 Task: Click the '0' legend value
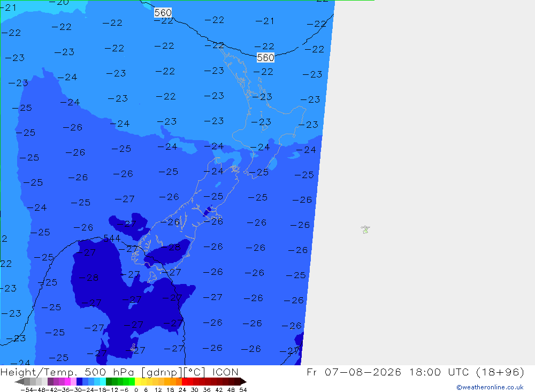tap(136, 390)
